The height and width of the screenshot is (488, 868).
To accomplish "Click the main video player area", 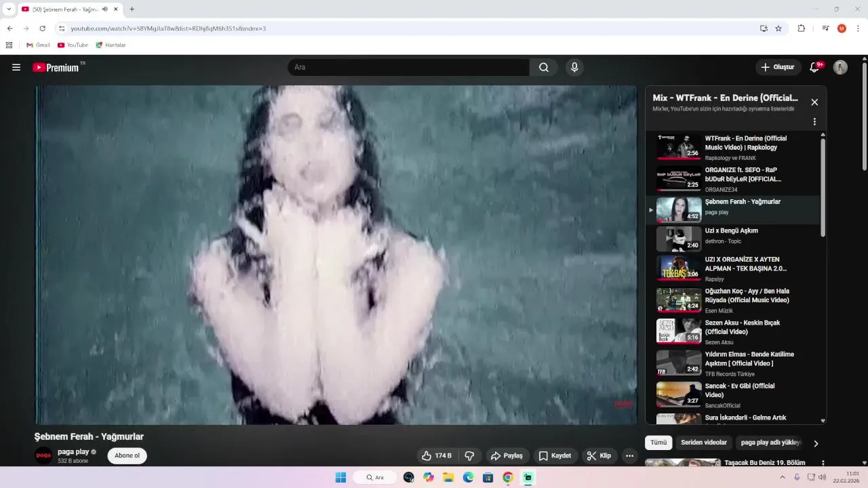I will coord(336,255).
